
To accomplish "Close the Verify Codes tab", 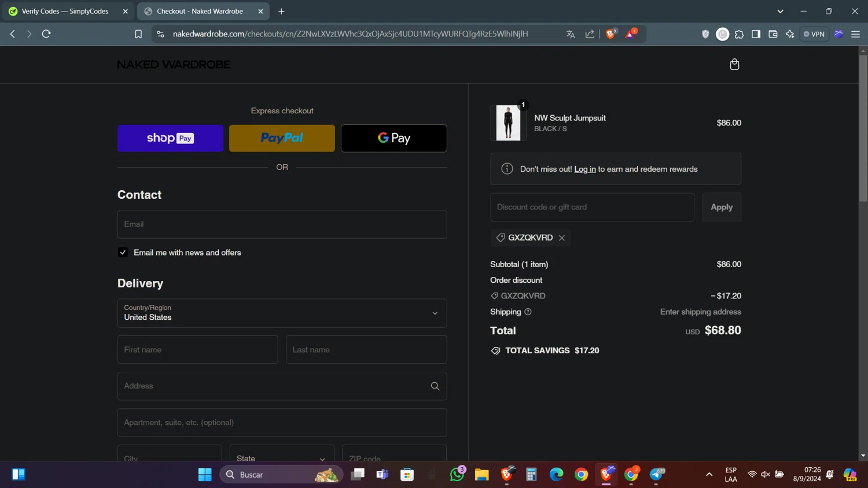I will pos(125,11).
